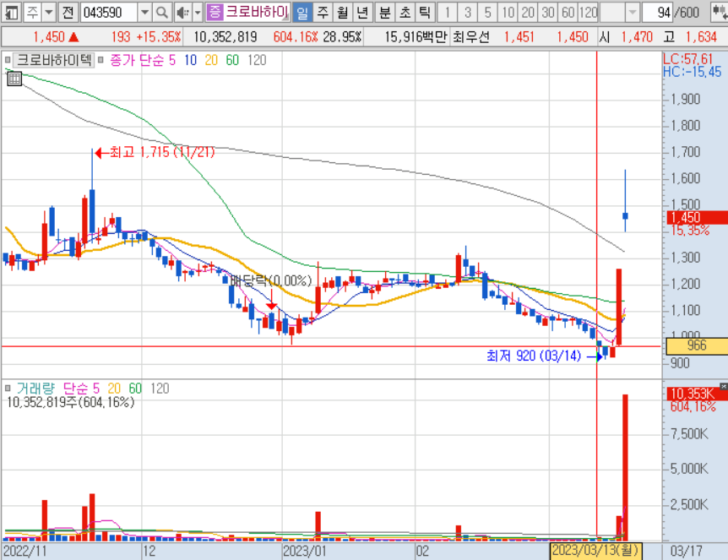Viewport: 728px width, 560px height.
Task: Select the 일 daily chart tab
Action: coord(302,13)
